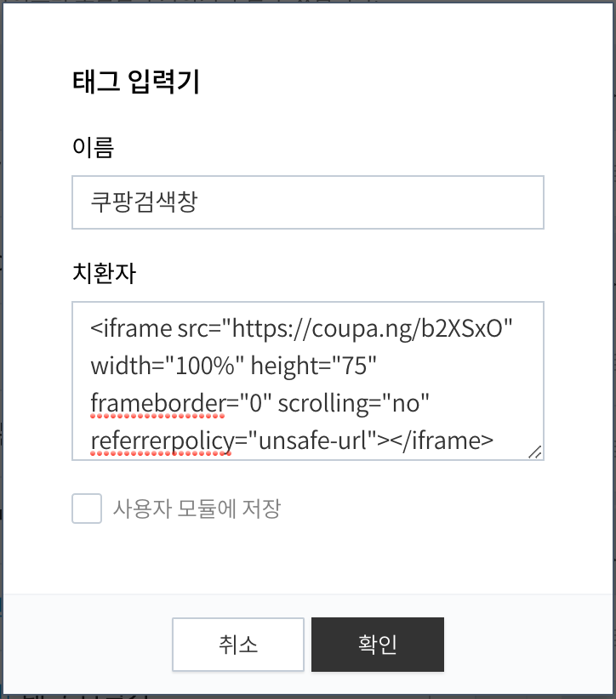The height and width of the screenshot is (699, 616).
Task: Click the textarea resize handle corner
Action: pyautogui.click(x=535, y=452)
